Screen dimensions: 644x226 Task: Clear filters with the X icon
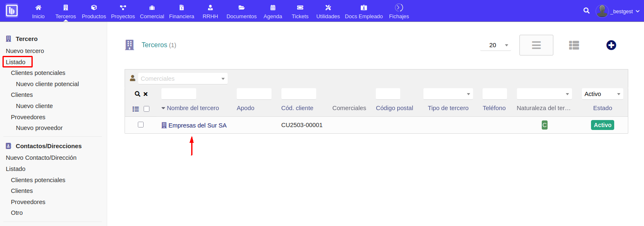(146, 94)
